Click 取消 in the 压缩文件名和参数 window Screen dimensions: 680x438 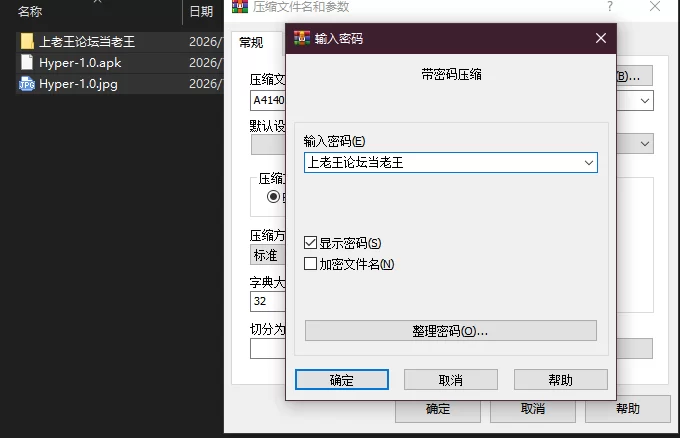click(x=533, y=409)
